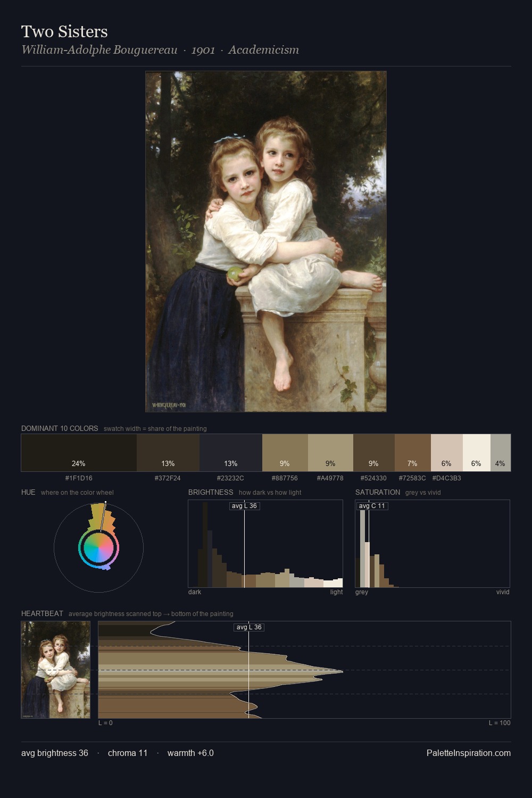Viewport: 532px width, 798px height.
Task: Click the Saturation histogram chart
Action: (x=433, y=544)
